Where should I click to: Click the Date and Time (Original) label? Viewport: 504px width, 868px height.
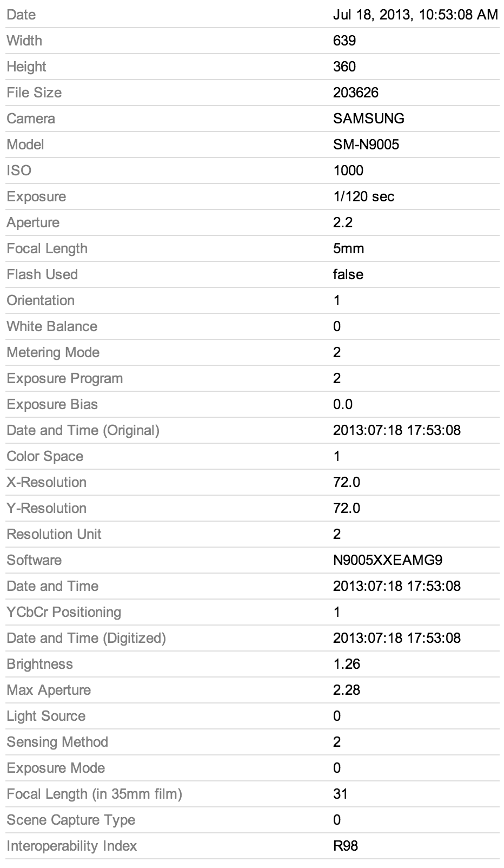pyautogui.click(x=83, y=430)
